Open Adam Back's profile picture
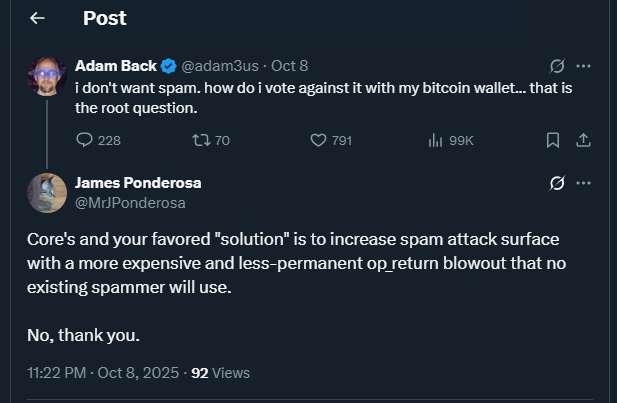617x403 pixels. click(47, 77)
